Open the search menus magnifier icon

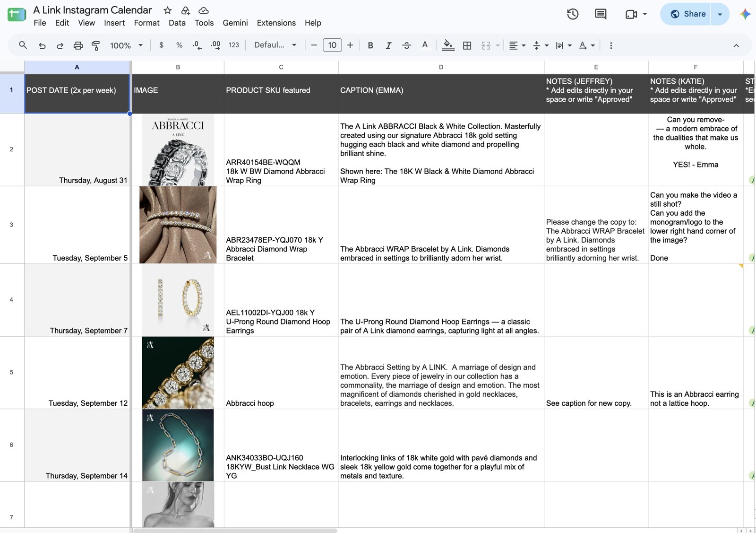[x=23, y=45]
